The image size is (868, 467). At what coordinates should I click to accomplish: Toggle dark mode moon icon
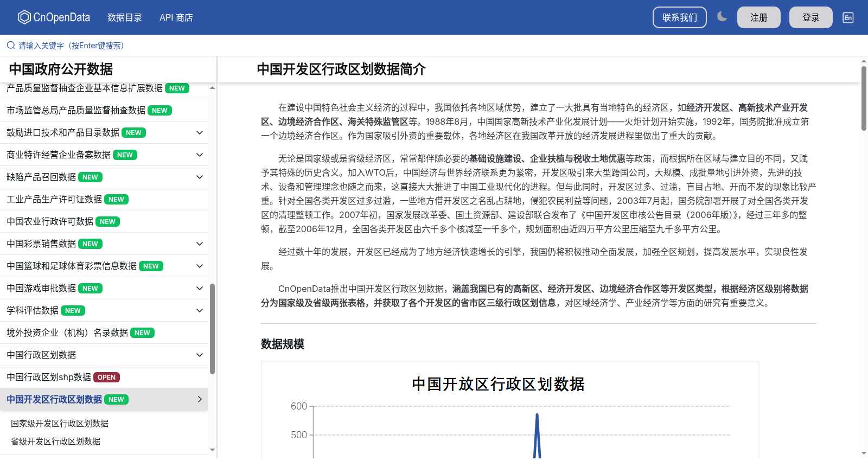click(x=722, y=17)
